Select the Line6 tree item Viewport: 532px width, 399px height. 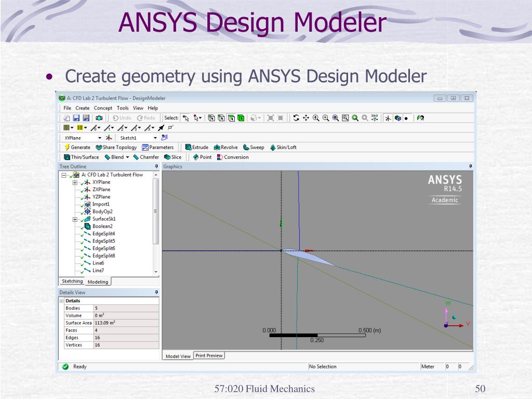(x=98, y=263)
